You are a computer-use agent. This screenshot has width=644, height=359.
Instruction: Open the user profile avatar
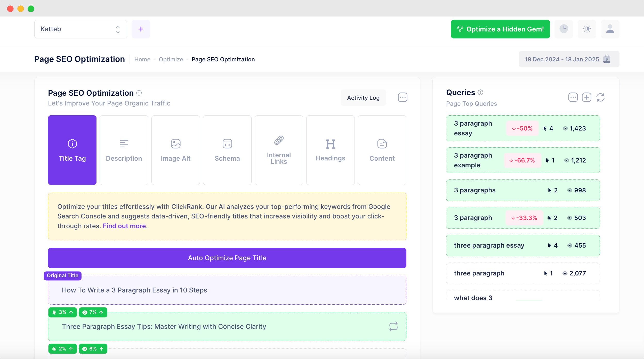[610, 29]
